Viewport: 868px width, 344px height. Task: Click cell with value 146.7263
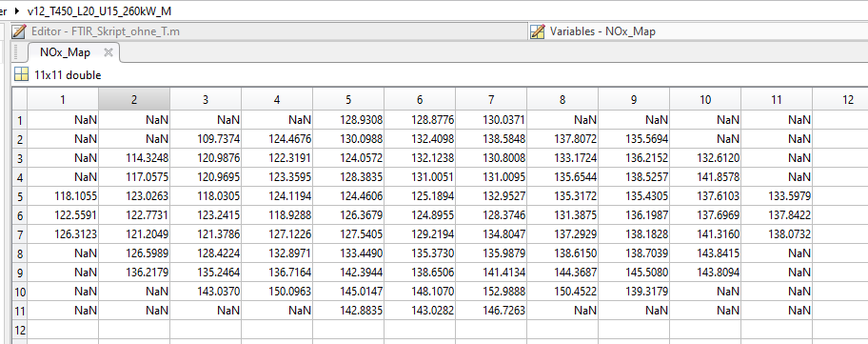point(491,311)
